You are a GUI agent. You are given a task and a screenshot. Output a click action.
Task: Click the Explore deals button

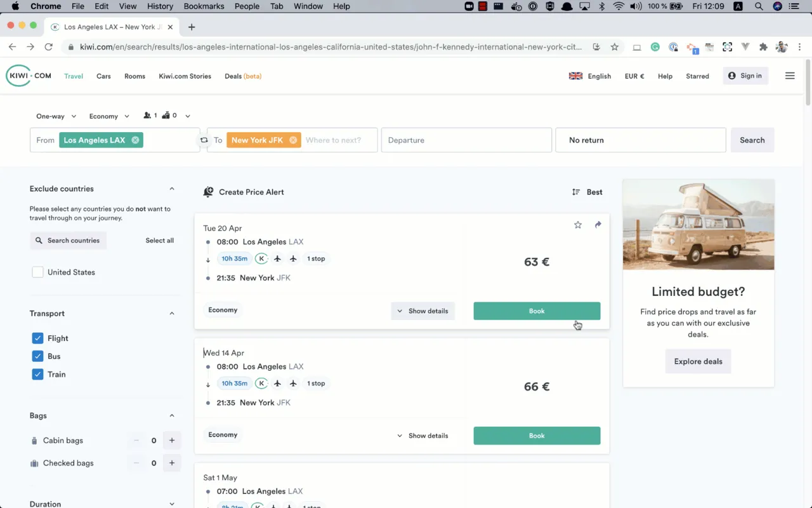(698, 361)
